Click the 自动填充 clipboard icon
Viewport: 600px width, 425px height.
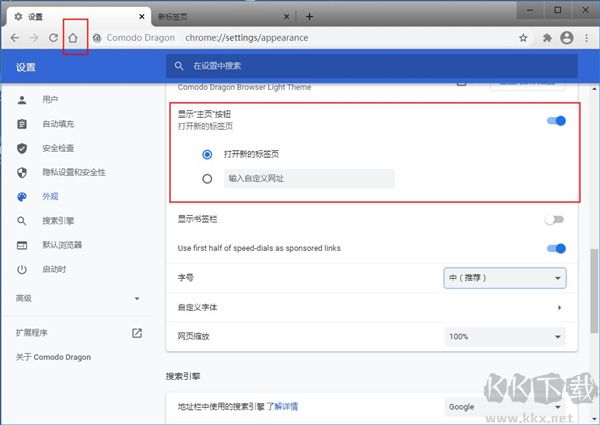(x=22, y=124)
